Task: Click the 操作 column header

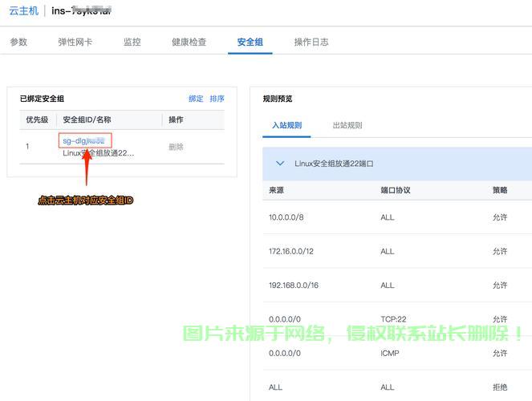Action: click(176, 119)
